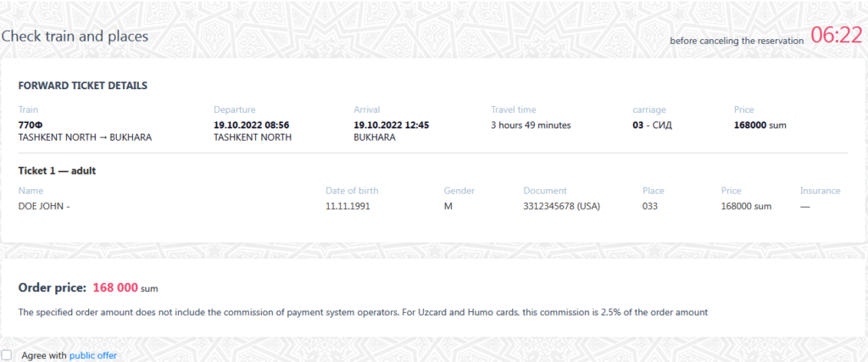
Task: Open the public offer link
Action: point(93,355)
